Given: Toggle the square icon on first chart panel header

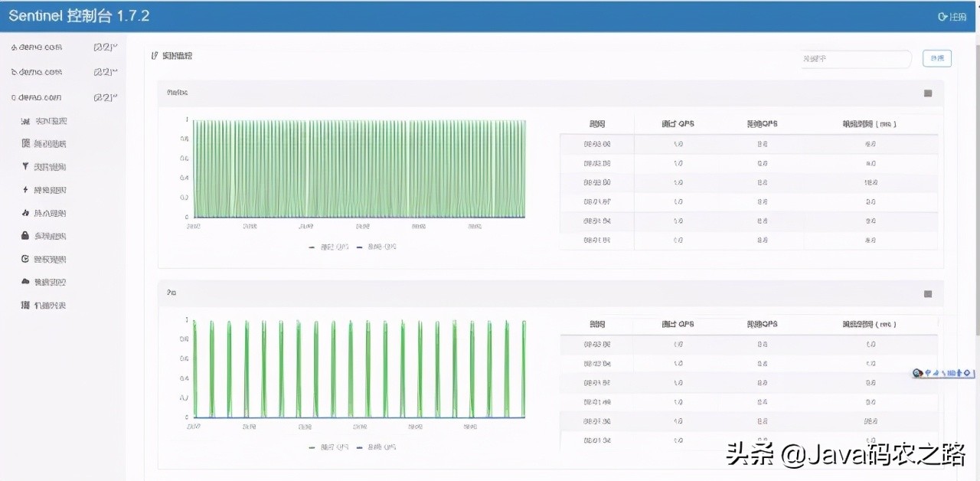Looking at the screenshot, I should [x=928, y=93].
